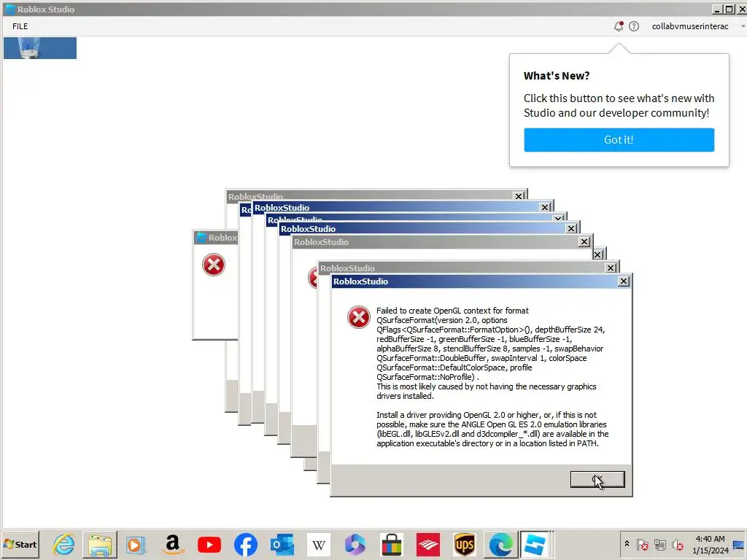Image resolution: width=747 pixels, height=560 pixels.
Task: Close the frontmost RobloxStudio error dialog
Action: [623, 281]
